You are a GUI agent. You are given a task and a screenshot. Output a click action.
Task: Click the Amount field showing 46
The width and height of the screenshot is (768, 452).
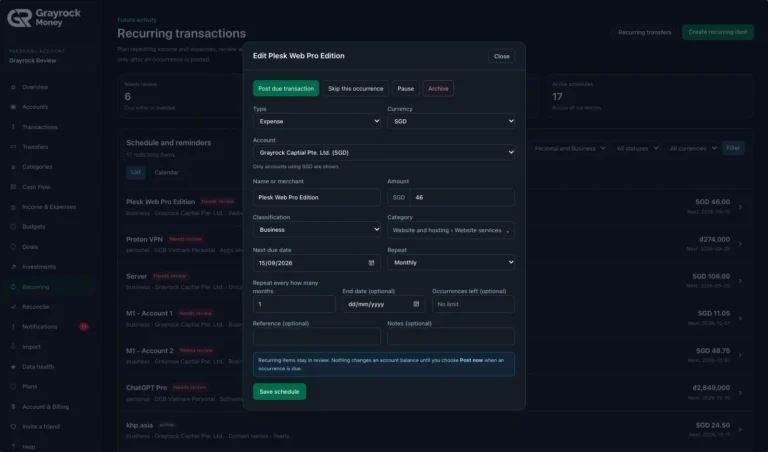tap(462, 197)
